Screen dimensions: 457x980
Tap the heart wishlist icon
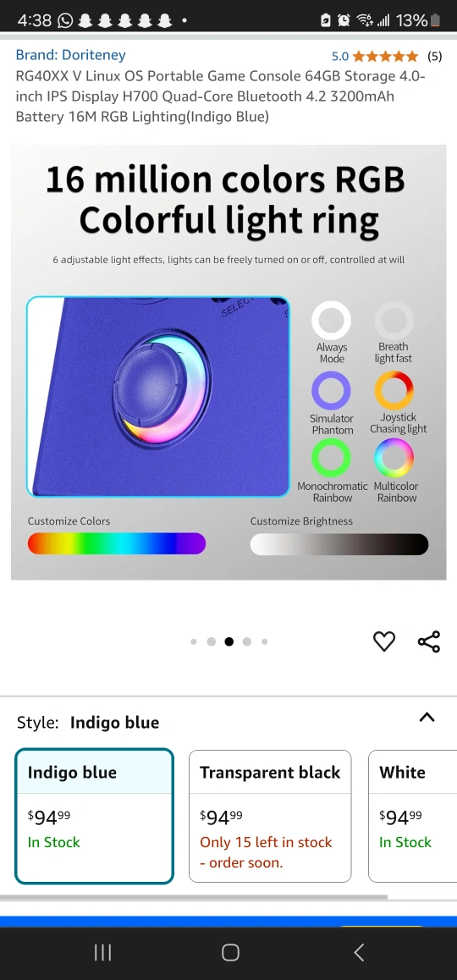click(x=384, y=641)
